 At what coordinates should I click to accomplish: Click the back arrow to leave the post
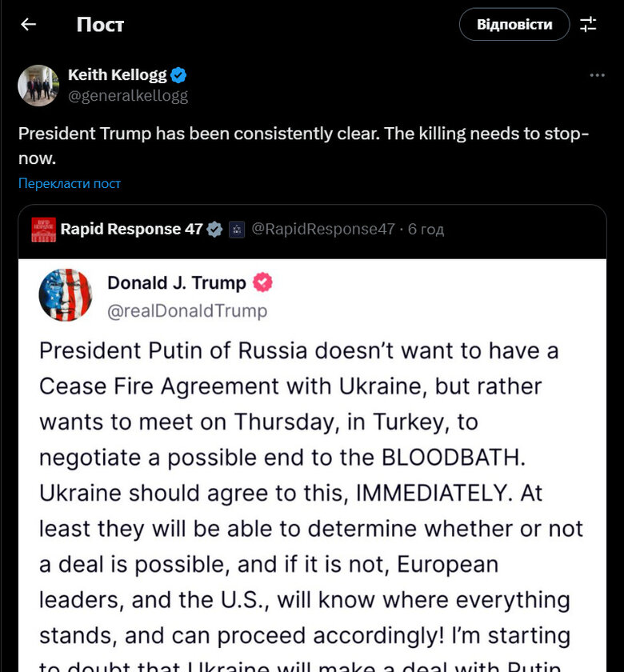28,24
